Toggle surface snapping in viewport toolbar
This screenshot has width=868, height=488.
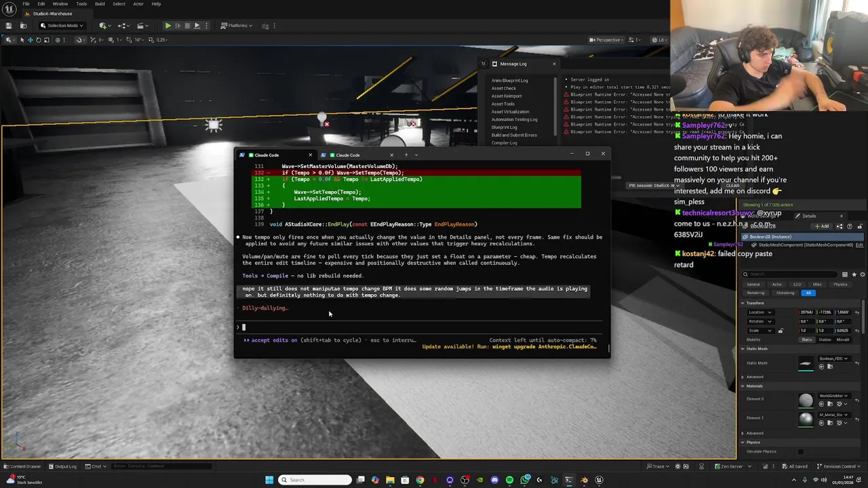click(x=81, y=40)
